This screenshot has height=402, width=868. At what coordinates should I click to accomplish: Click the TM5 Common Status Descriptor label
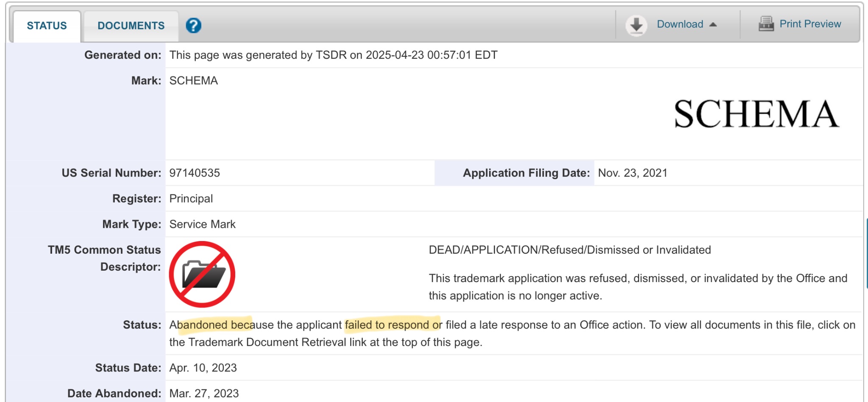coord(104,258)
